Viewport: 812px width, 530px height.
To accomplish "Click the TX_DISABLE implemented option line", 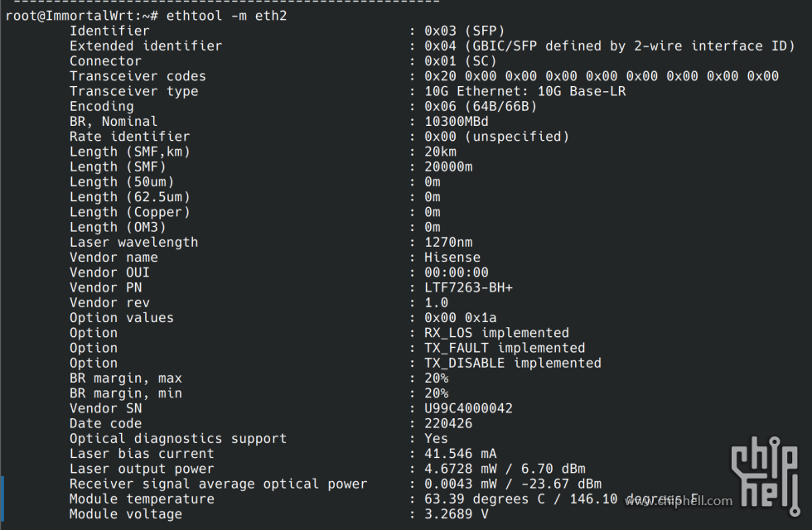I will [x=513, y=364].
